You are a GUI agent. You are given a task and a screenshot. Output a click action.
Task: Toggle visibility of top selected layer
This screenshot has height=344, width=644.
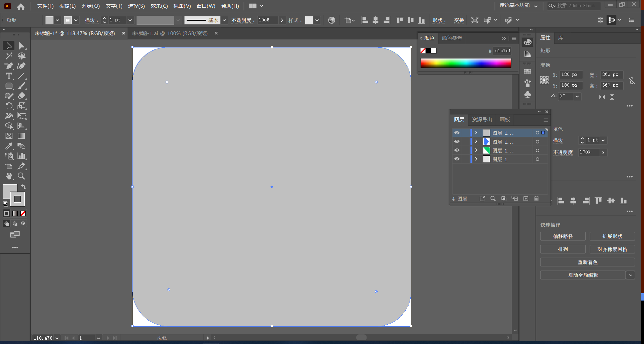coord(457,133)
